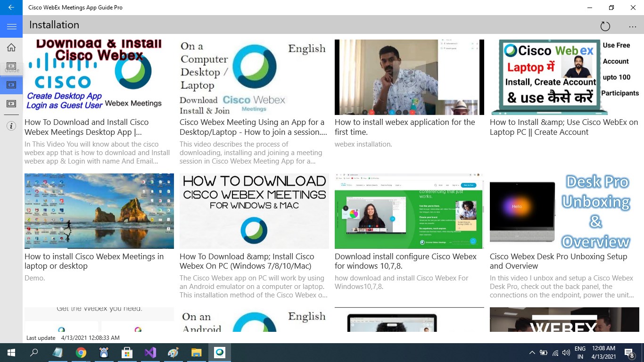Viewport: 644px width, 362px height.
Task: Open the Cisco WebEx Guide app taskbar icon
Action: [220, 352]
